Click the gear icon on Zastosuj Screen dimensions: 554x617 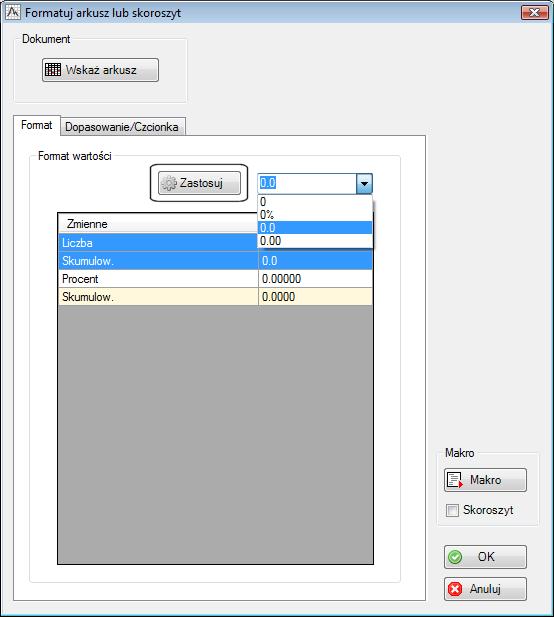click(x=169, y=183)
